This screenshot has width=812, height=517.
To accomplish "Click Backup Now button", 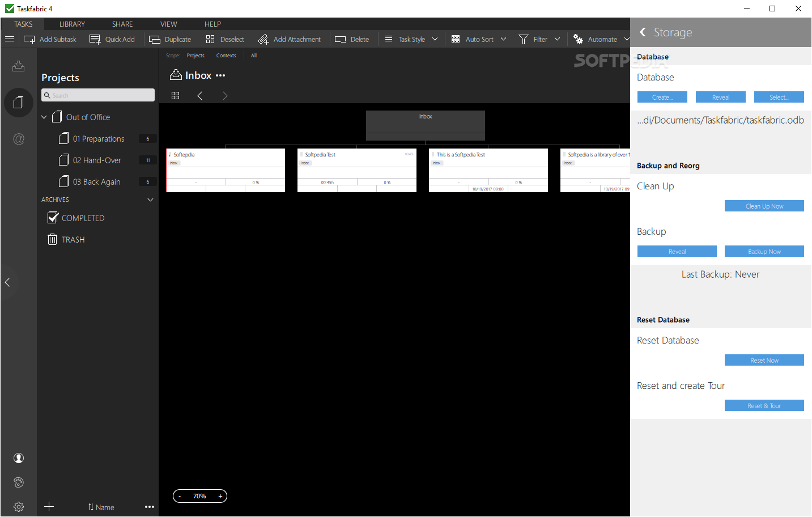I will coord(764,251).
